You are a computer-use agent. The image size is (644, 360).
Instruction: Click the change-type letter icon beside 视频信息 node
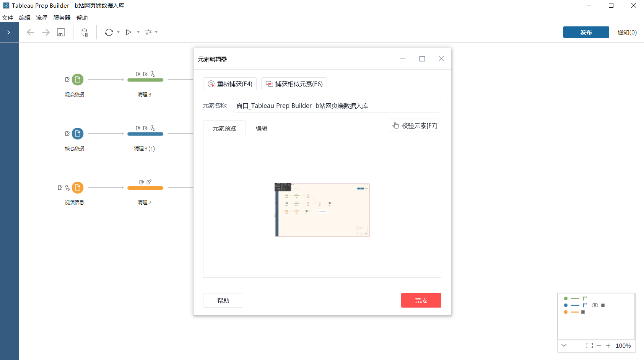click(68, 187)
